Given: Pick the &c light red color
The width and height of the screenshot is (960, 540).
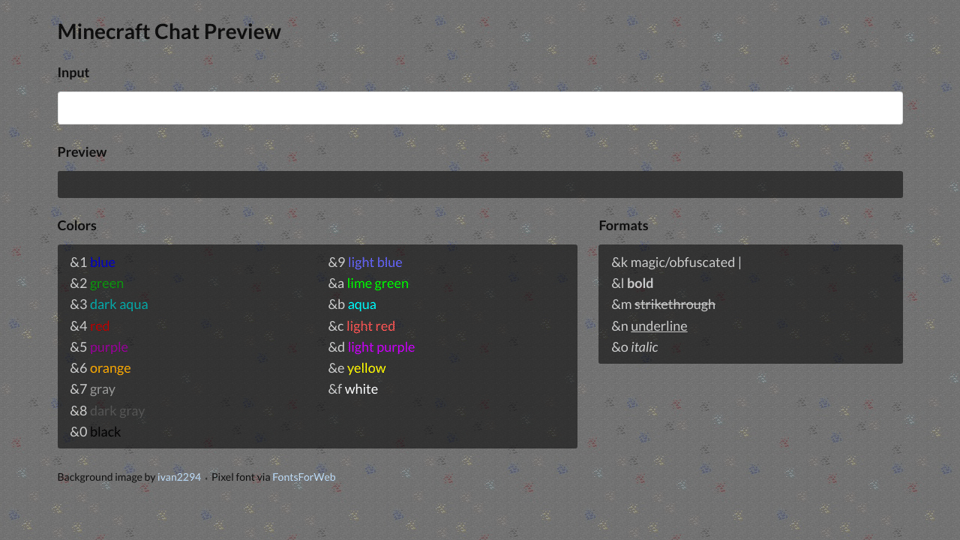Looking at the screenshot, I should click(361, 326).
